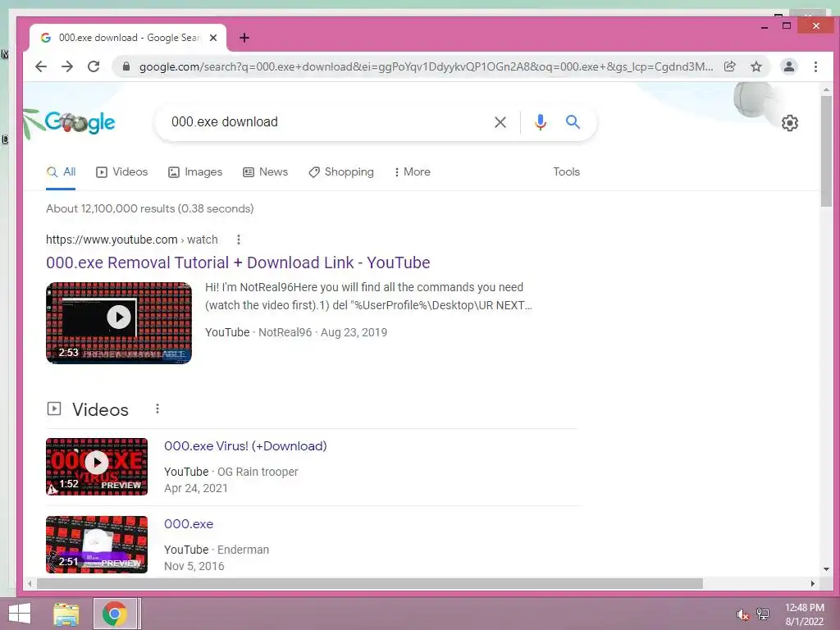This screenshot has width=840, height=630.
Task: Click the scroll up arrow
Action: [826, 89]
